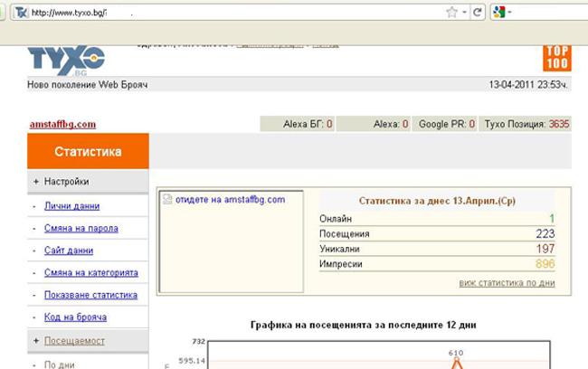Open Смяна на категорията link
588x369 pixels.
[x=91, y=272]
